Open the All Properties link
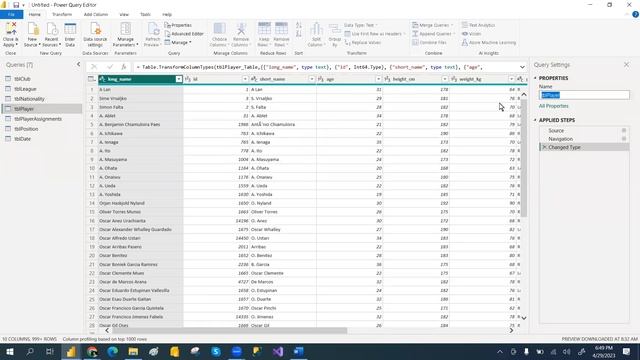The width and height of the screenshot is (640, 360). pos(553,106)
